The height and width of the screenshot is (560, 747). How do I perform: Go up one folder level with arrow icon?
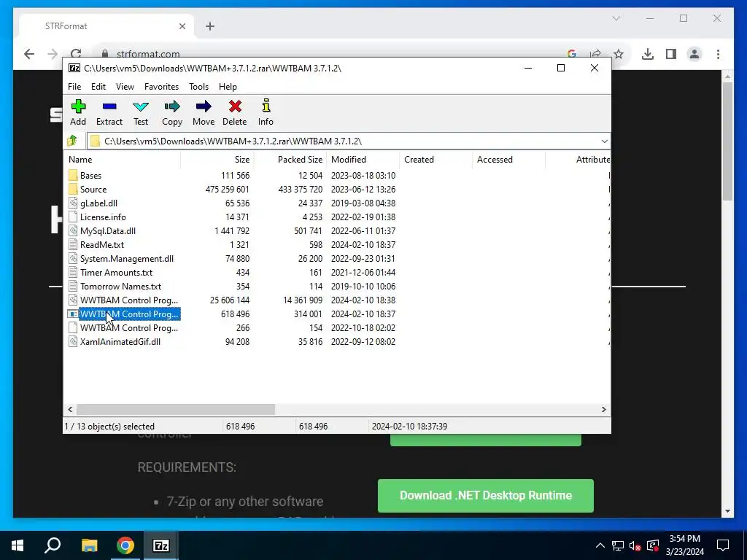pyautogui.click(x=72, y=141)
